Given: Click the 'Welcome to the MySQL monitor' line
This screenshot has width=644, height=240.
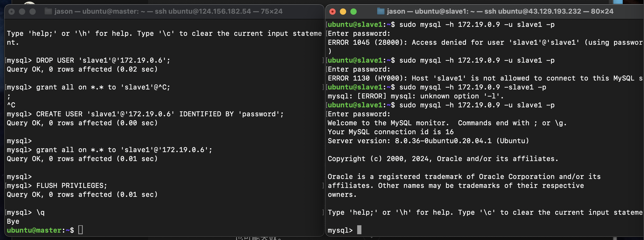Looking at the screenshot, I should coord(447,123).
